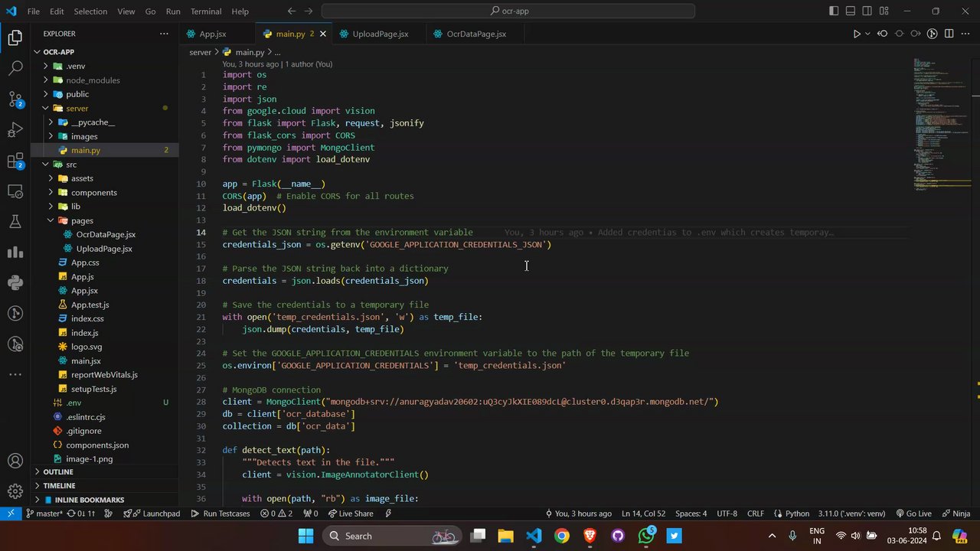Image resolution: width=980 pixels, height=551 pixels.
Task: Switch to the OcrDataPage.jsx tab
Action: (475, 34)
